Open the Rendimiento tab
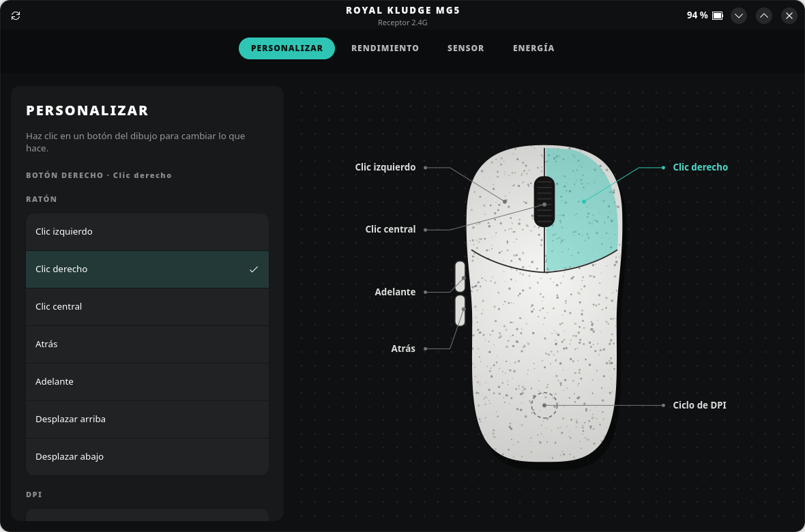Screen dimensions: 805x532 [385, 48]
